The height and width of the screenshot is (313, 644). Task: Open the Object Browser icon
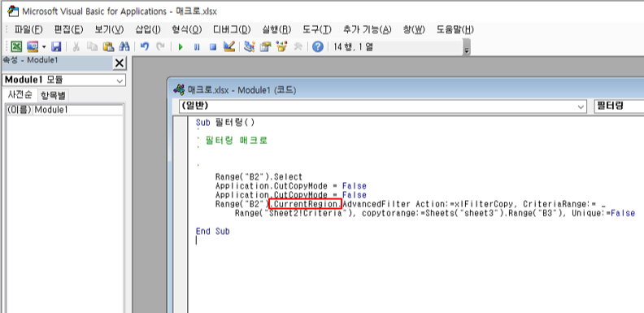pyautogui.click(x=281, y=47)
